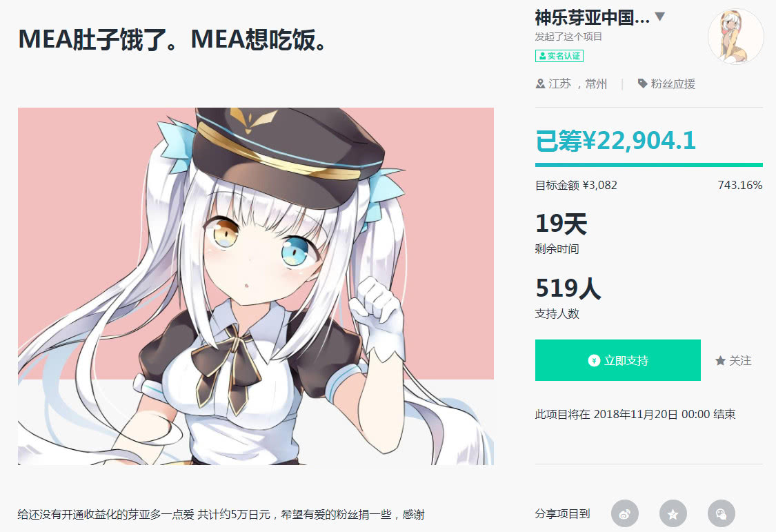Viewport: 776px width, 532px height.
Task: Expand the dropdown arrow beside 神乐芽亚中国
Action: (x=659, y=17)
